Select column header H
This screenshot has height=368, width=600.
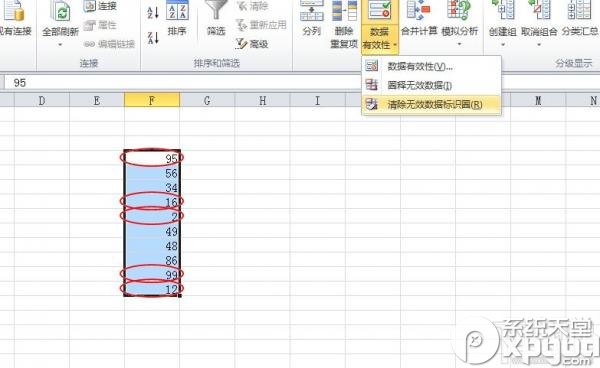click(262, 101)
